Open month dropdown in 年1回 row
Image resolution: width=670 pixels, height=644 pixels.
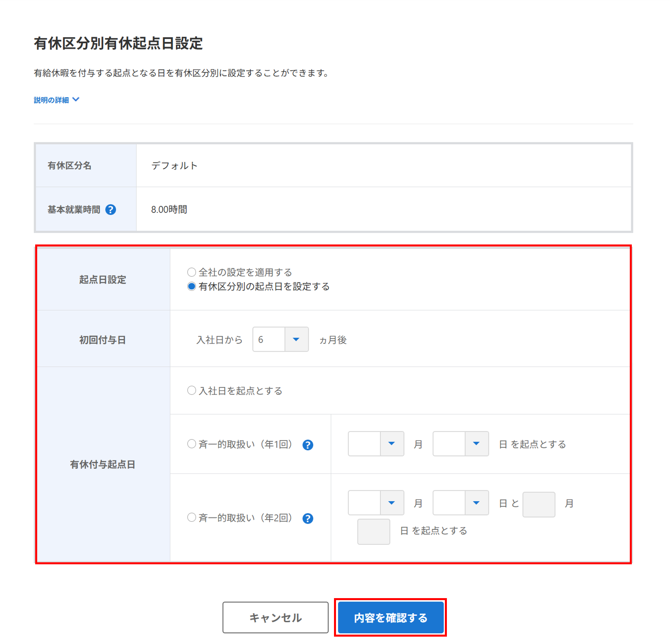pos(376,443)
